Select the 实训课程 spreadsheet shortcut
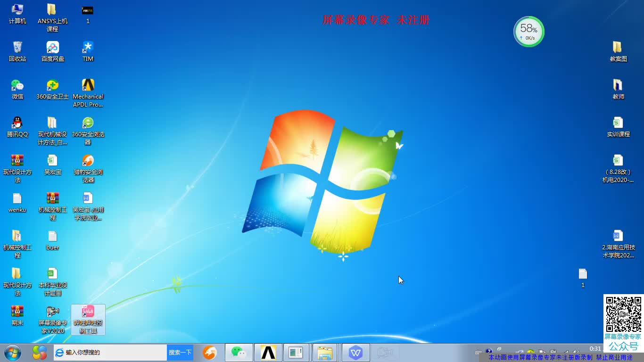Screen dimensions: 644x362 (x=618, y=127)
